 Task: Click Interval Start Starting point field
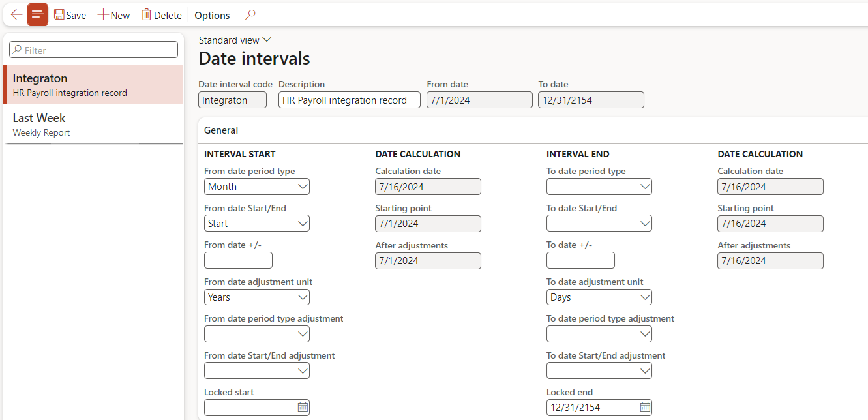click(x=428, y=224)
